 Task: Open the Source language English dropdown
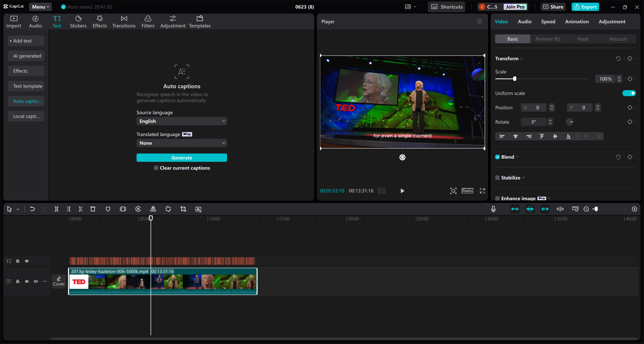pos(182,121)
